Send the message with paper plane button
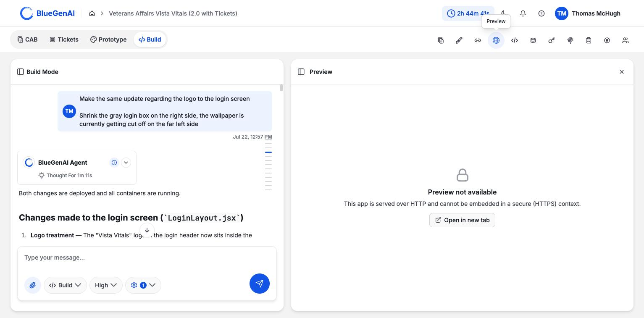The width and height of the screenshot is (644, 318). click(260, 284)
